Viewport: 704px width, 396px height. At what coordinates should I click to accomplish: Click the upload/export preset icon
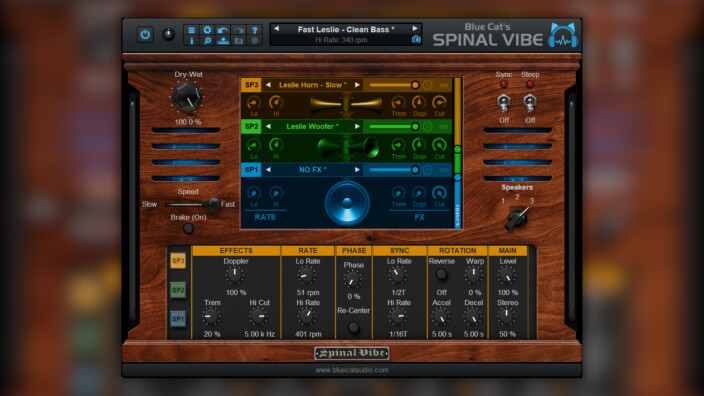coord(223,41)
